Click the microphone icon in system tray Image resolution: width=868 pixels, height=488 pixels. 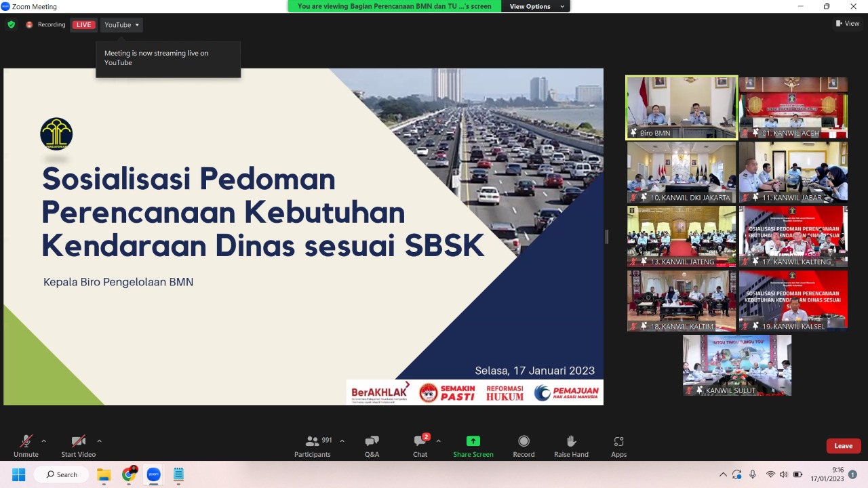(x=753, y=474)
